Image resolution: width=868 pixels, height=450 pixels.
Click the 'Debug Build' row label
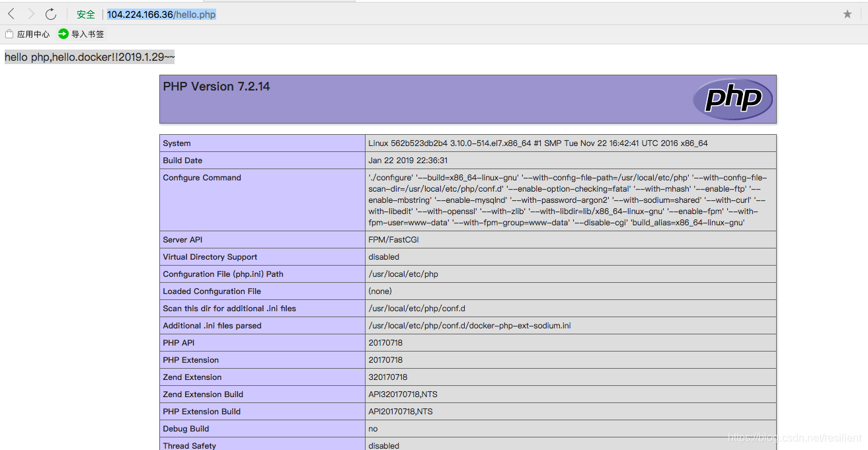[186, 429]
